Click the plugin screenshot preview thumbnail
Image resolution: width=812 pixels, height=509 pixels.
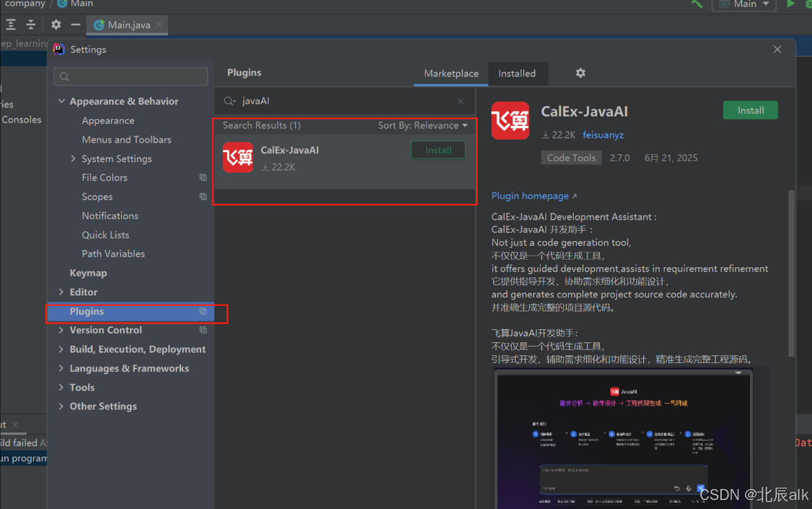623,438
